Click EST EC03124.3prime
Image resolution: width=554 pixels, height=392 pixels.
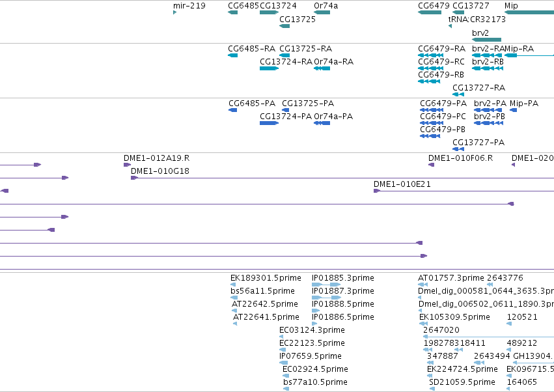tap(312, 330)
